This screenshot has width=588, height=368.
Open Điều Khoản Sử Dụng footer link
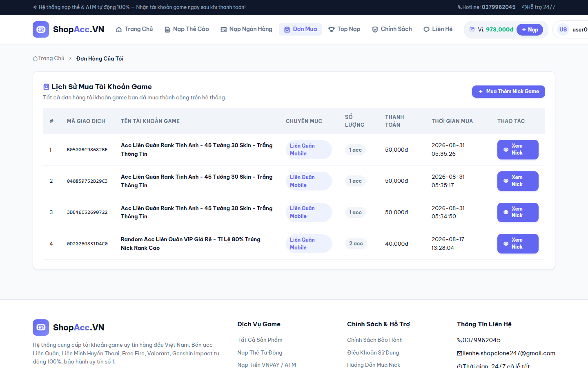pos(373,352)
